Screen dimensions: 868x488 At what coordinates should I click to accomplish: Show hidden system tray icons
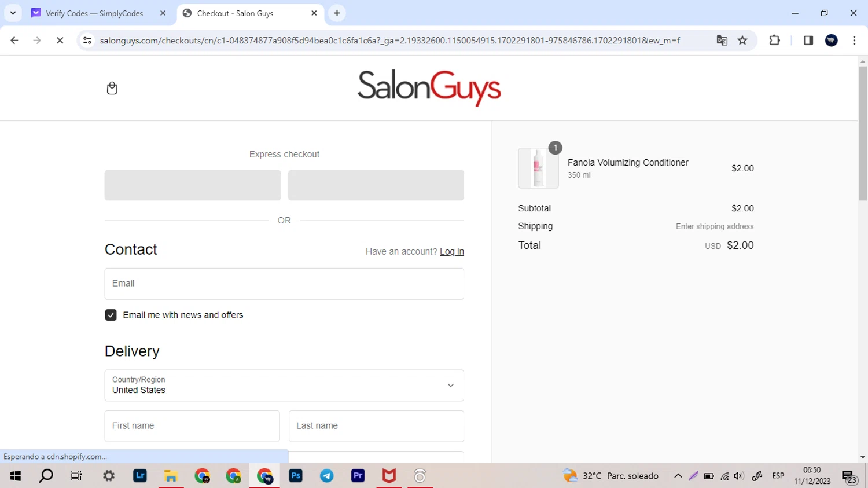point(678,476)
